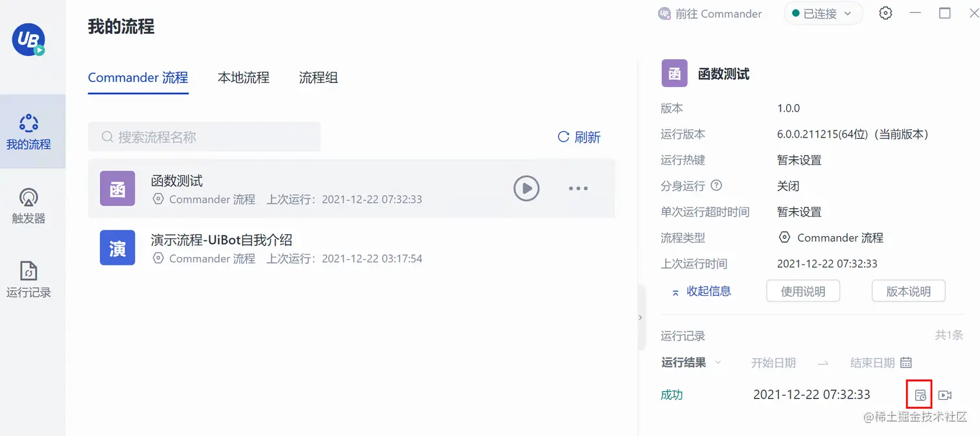Image resolution: width=980 pixels, height=436 pixels.
Task: Open the video recording icon for run record
Action: tap(945, 395)
